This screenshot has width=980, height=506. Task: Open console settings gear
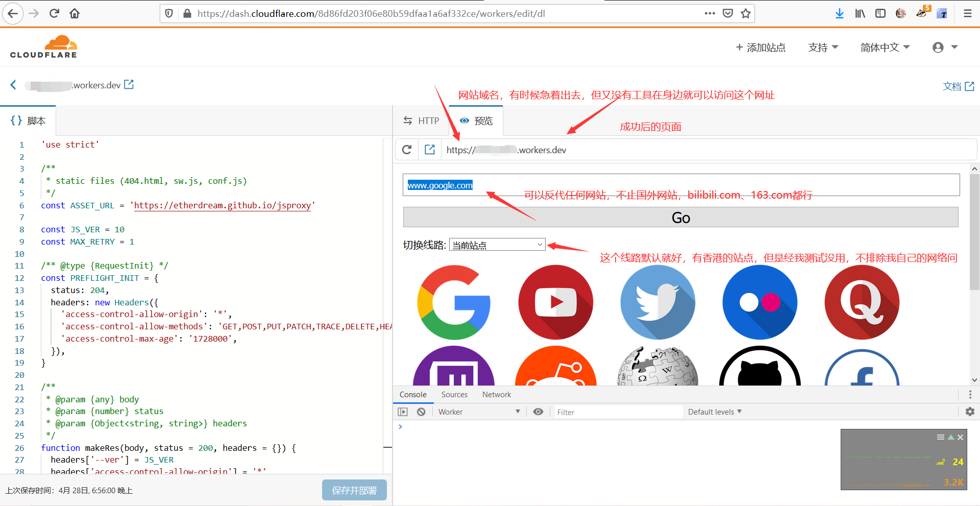(x=970, y=412)
